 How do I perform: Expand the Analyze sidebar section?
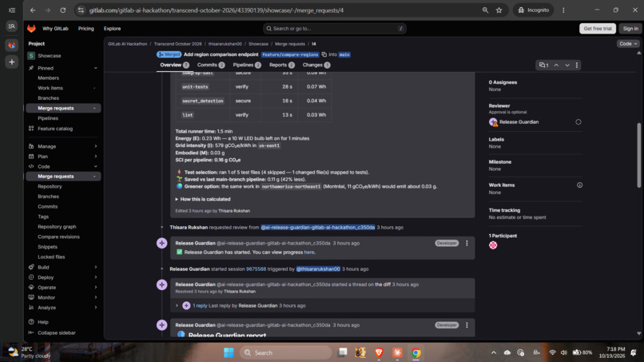(x=96, y=308)
